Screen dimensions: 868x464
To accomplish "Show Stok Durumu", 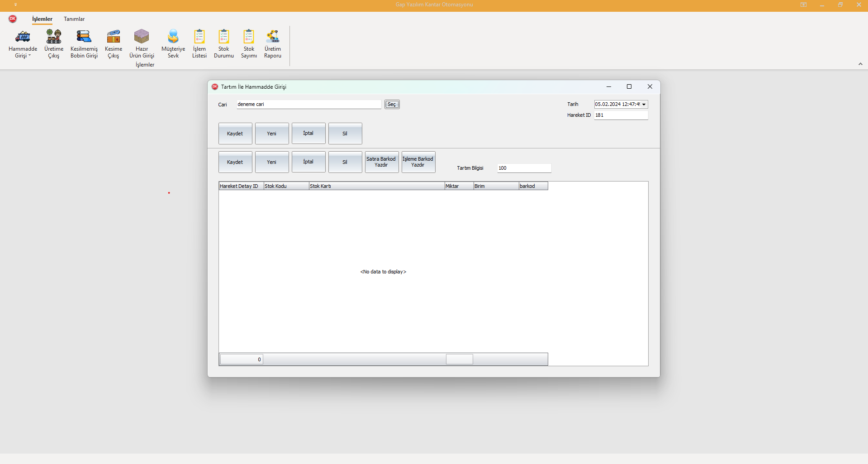I will tap(224, 37).
